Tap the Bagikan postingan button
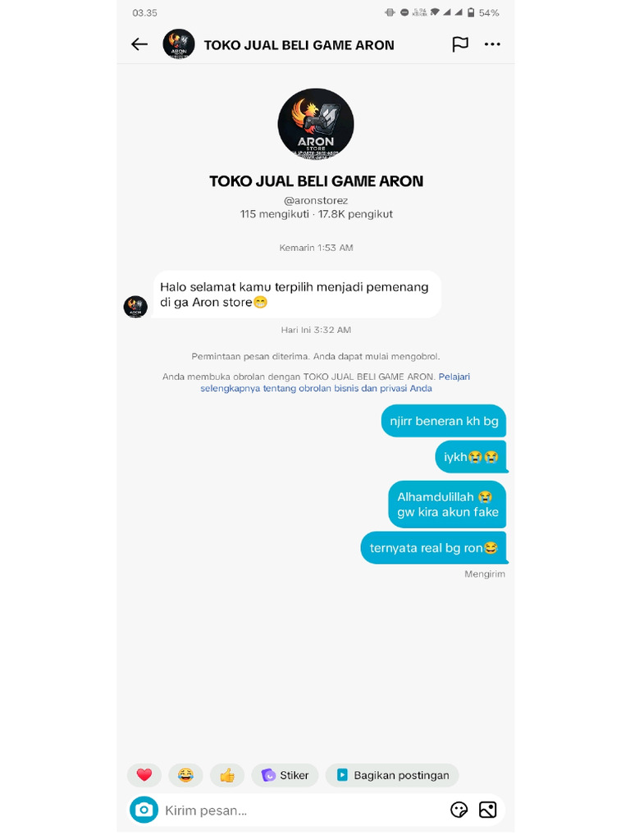This screenshot has width=630, height=840. coord(392,774)
